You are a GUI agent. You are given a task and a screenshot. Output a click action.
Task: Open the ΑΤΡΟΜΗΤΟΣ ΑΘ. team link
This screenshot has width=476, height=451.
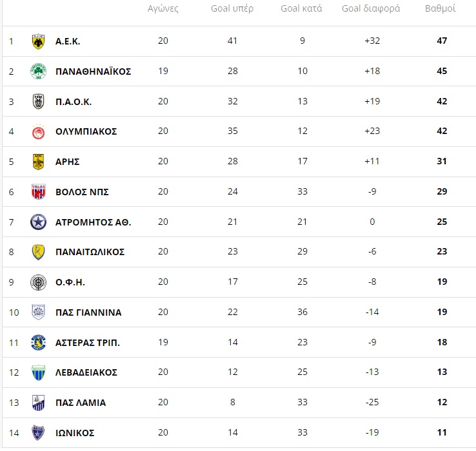(x=93, y=222)
